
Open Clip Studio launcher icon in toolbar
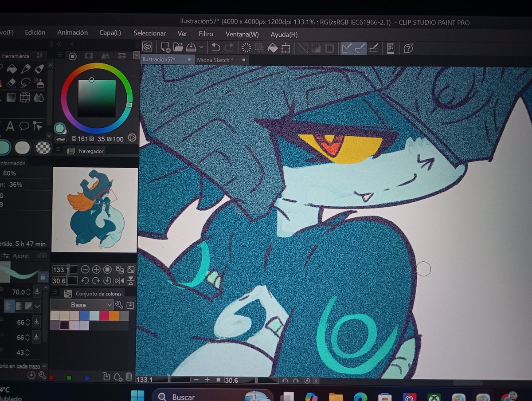147,47
